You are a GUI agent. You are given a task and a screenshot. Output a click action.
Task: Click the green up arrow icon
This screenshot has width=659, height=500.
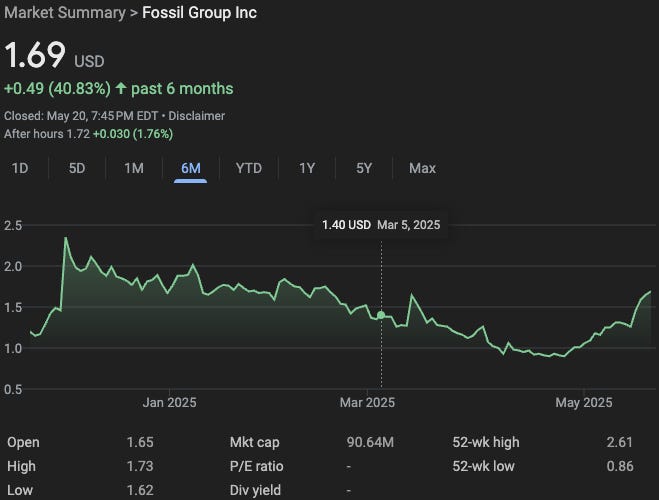pyautogui.click(x=121, y=88)
